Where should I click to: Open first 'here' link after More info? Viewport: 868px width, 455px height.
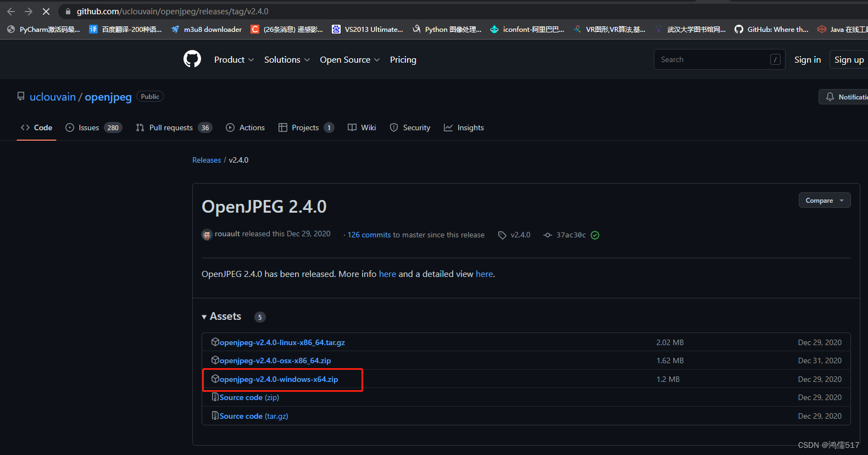(x=387, y=274)
